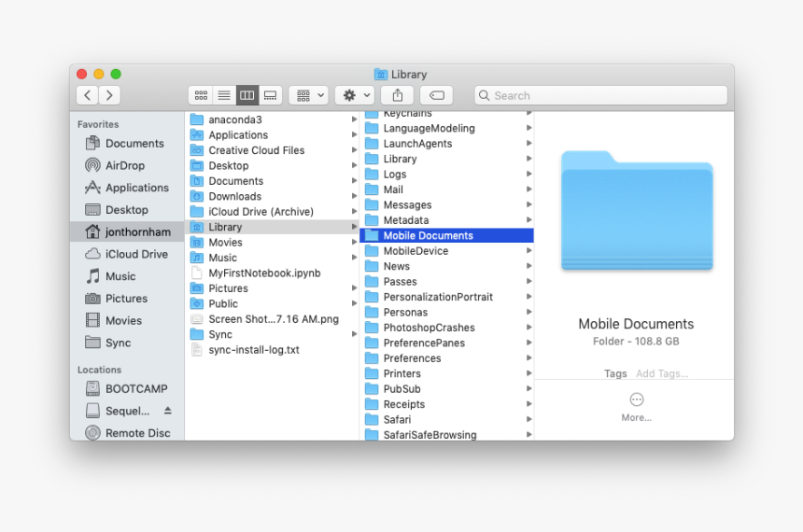Select the Metadata folder
Image resolution: width=803 pixels, height=532 pixels.
tap(446, 220)
